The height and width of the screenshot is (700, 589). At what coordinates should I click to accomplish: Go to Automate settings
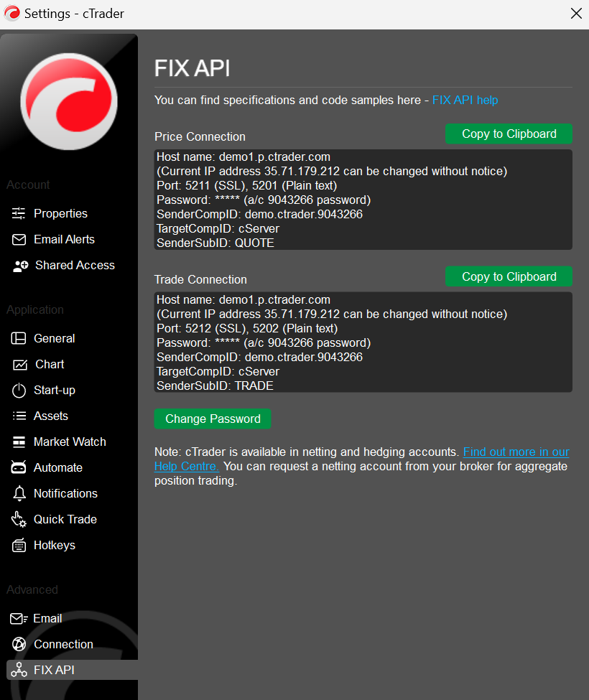58,467
